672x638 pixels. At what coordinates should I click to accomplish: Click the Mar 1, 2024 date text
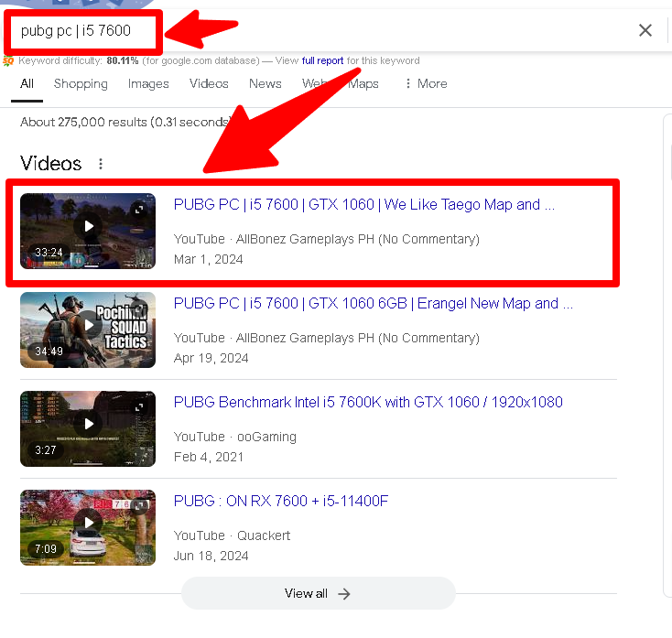tap(208, 259)
